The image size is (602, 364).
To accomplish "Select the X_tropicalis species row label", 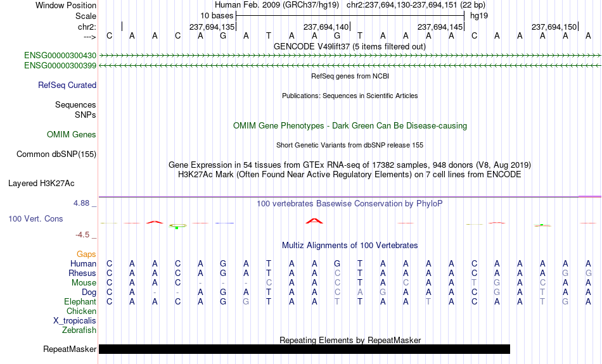I will [75, 321].
